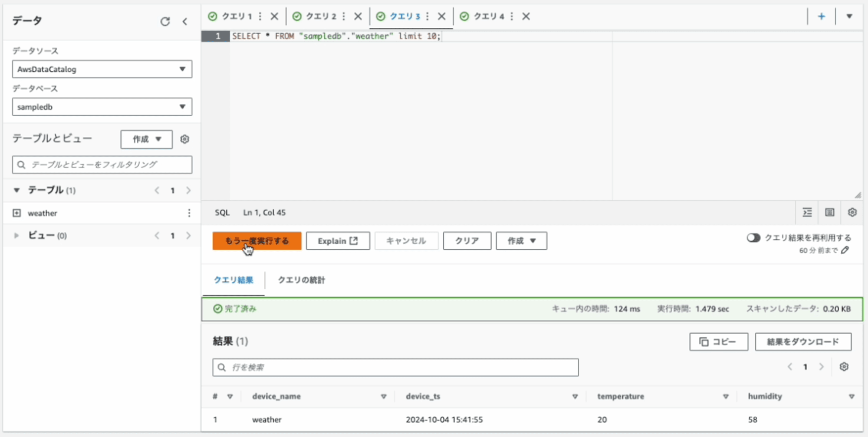Focus the 行を検索 search field
Screen dimensions: 868x437
(x=395, y=368)
